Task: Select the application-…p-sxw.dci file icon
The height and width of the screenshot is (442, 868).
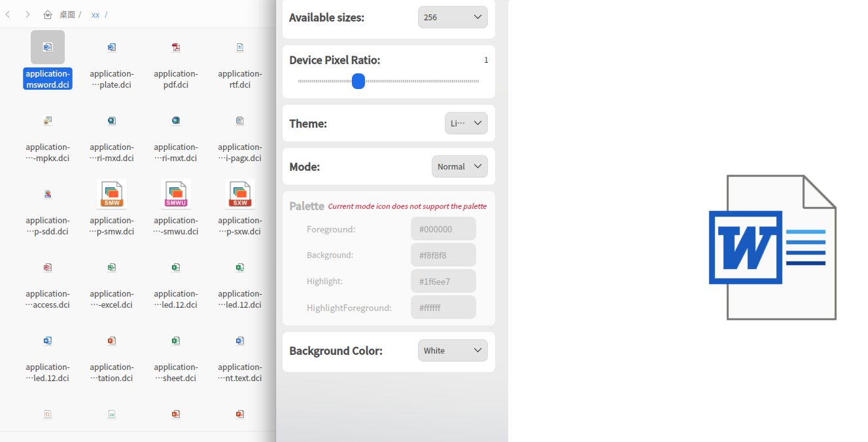Action: tap(240, 194)
